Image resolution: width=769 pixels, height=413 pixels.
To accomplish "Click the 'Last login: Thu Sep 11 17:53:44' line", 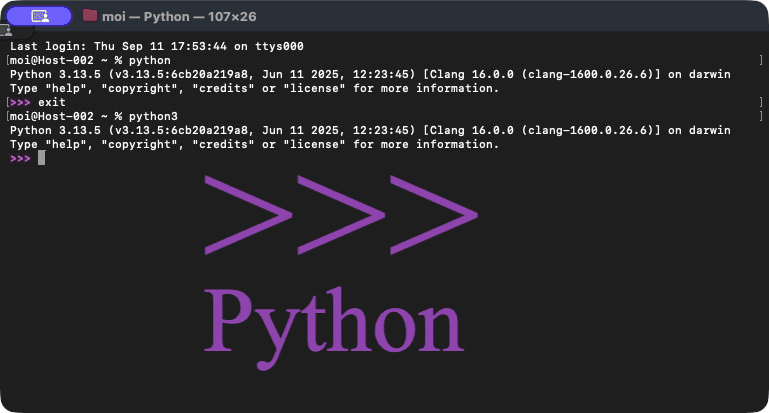I will coord(157,46).
